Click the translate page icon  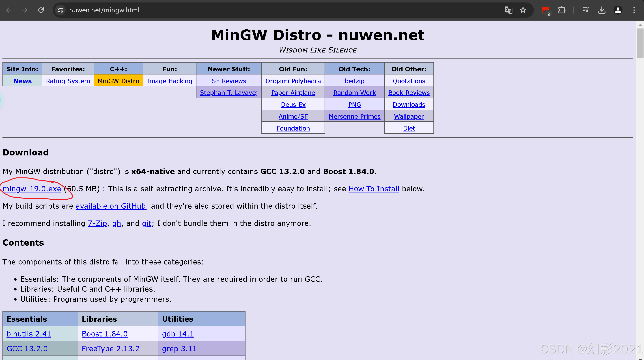tap(508, 10)
